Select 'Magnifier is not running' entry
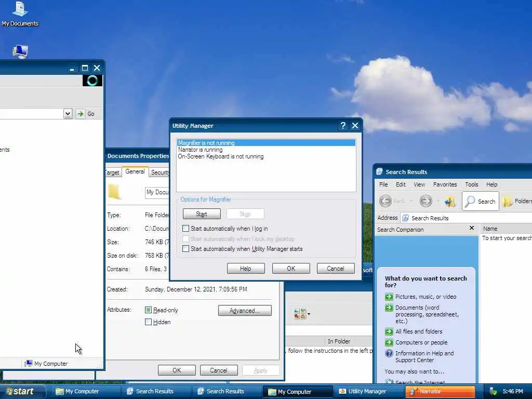This screenshot has height=399, width=532. pyautogui.click(x=266, y=143)
